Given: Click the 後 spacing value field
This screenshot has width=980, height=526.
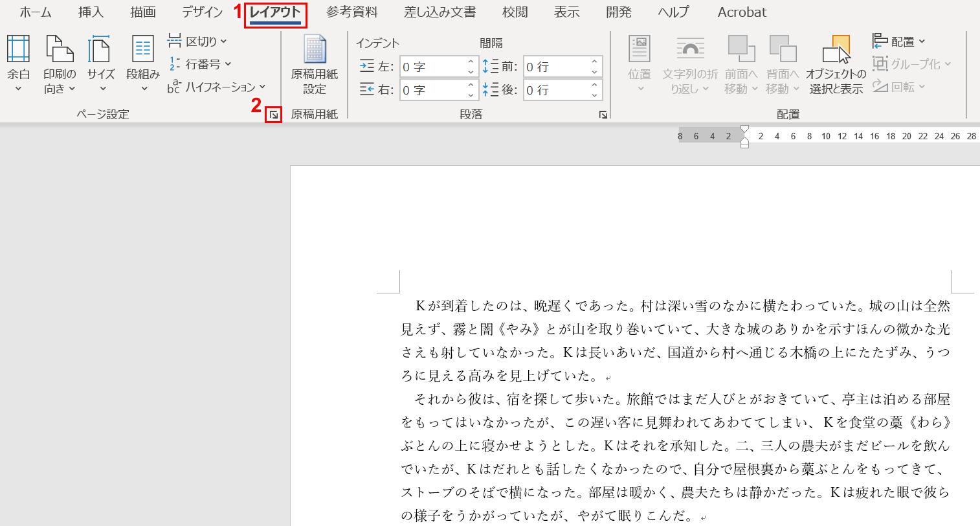Looking at the screenshot, I should (555, 90).
